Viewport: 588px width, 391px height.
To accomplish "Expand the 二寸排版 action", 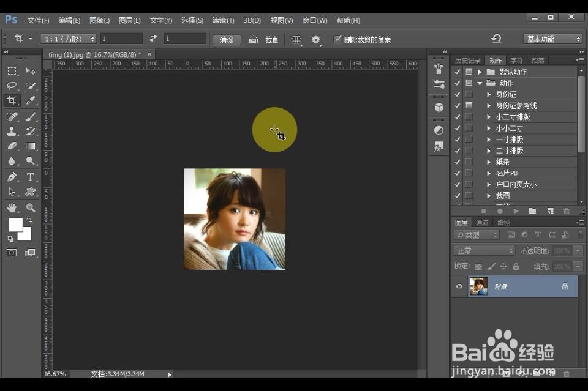I will point(489,151).
